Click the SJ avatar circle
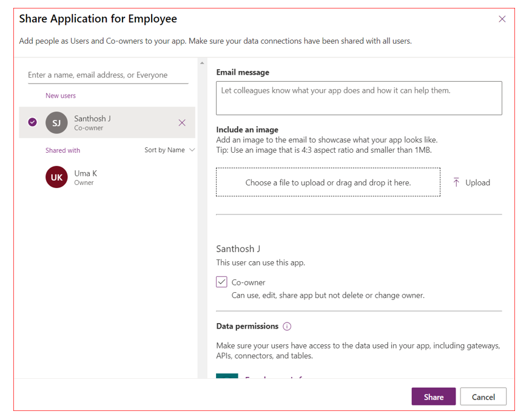The width and height of the screenshot is (532, 414). coord(56,122)
